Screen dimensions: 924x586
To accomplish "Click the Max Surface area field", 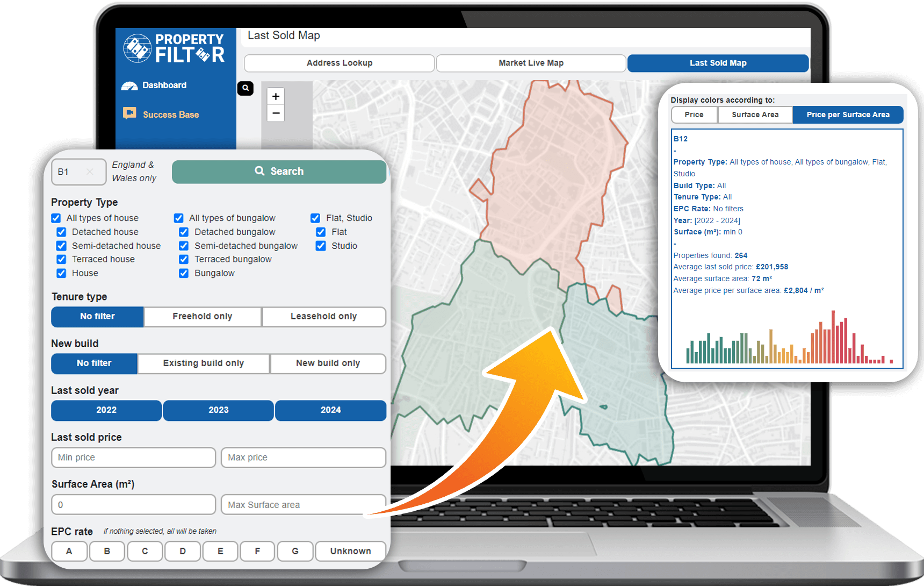I will pos(304,505).
